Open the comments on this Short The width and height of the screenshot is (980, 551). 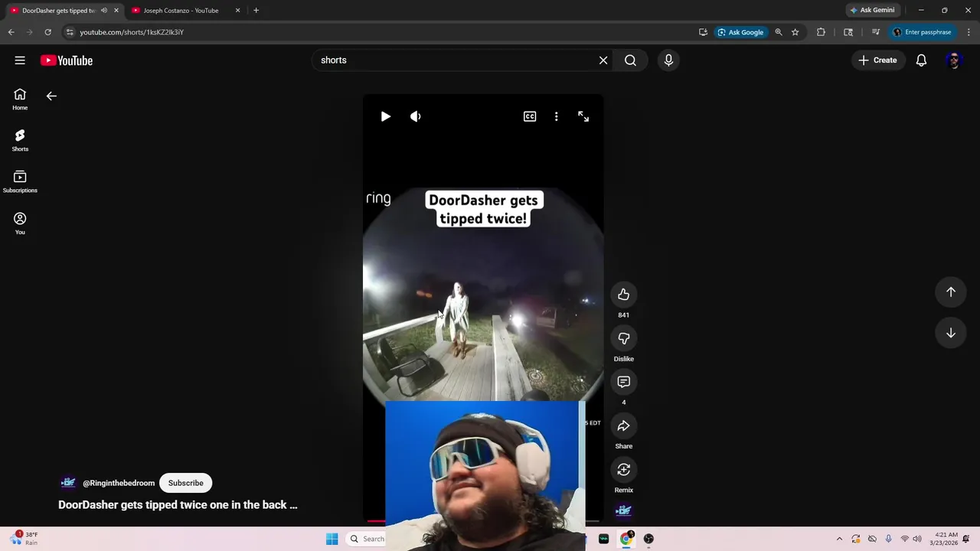[x=624, y=382]
